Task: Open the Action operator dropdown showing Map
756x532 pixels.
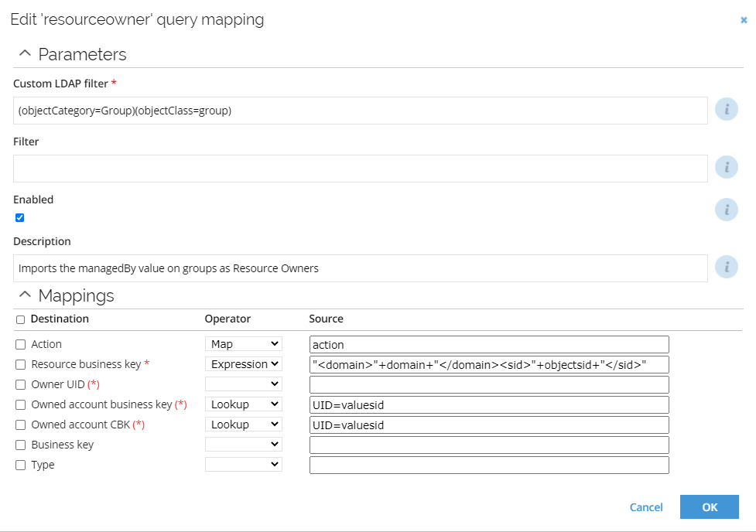Action: (x=244, y=343)
